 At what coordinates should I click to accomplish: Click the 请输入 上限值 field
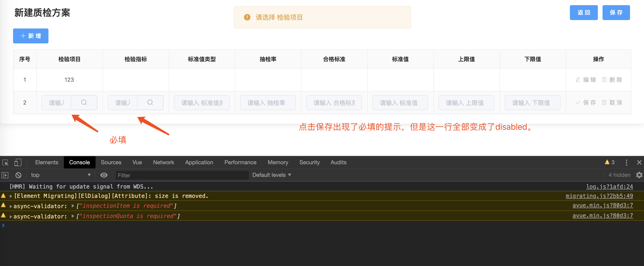tap(466, 103)
